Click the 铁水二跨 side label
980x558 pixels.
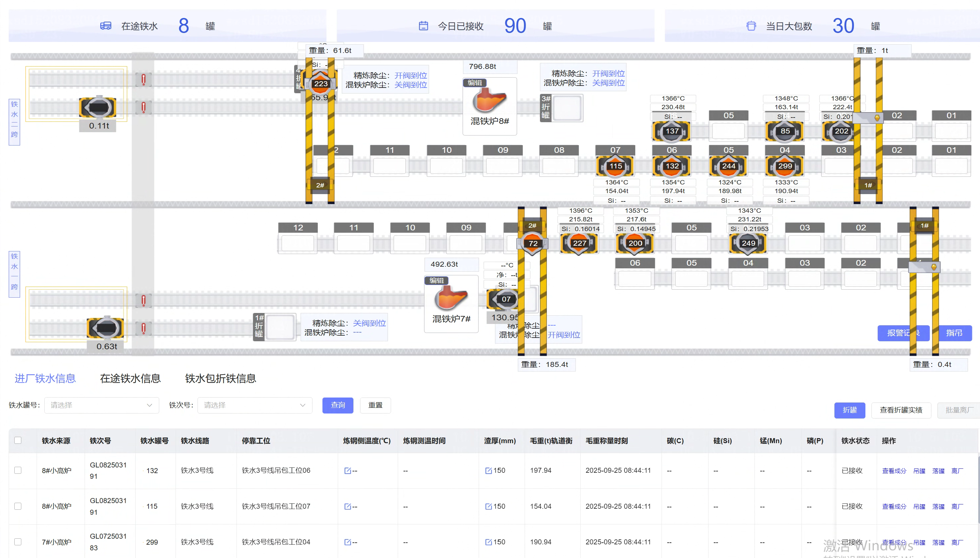pos(14,122)
